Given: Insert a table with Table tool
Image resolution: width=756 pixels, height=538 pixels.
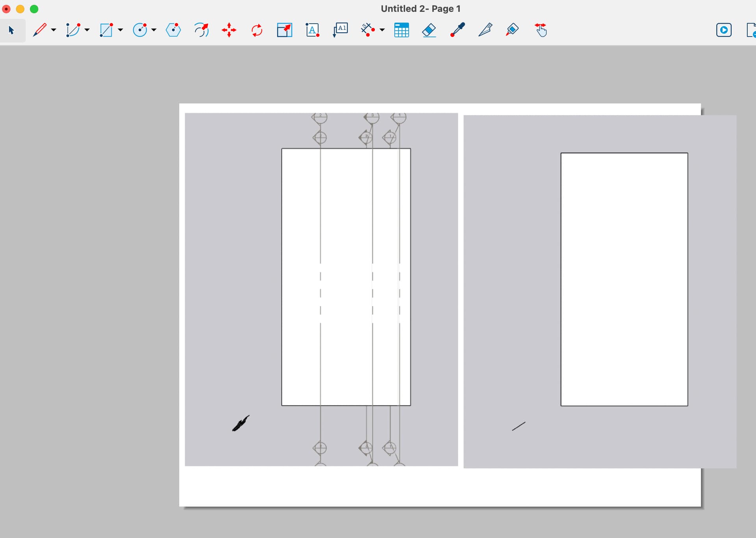Looking at the screenshot, I should 401,30.
